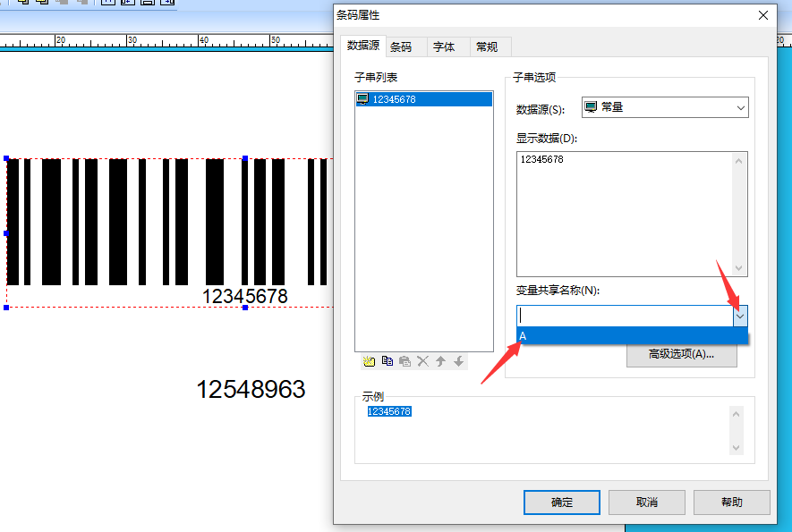The image size is (792, 532).
Task: Click the 变量共享名称 dropdown arrow button
Action: point(740,316)
